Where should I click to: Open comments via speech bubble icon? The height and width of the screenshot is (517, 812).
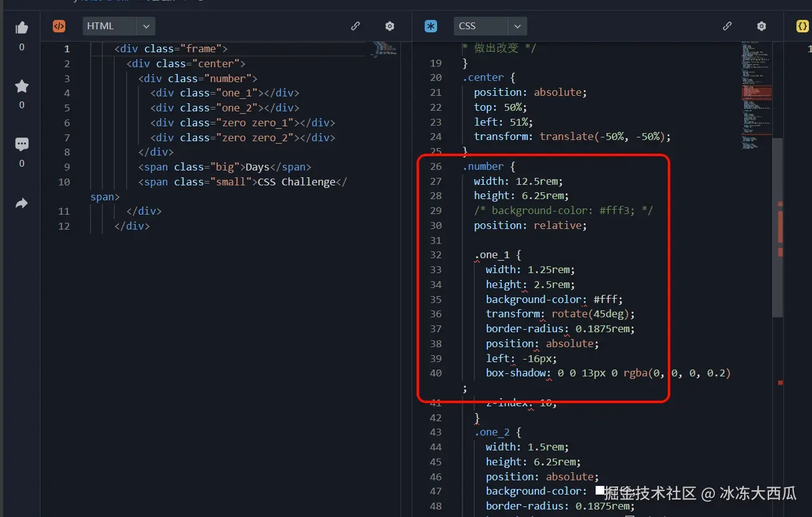(22, 144)
